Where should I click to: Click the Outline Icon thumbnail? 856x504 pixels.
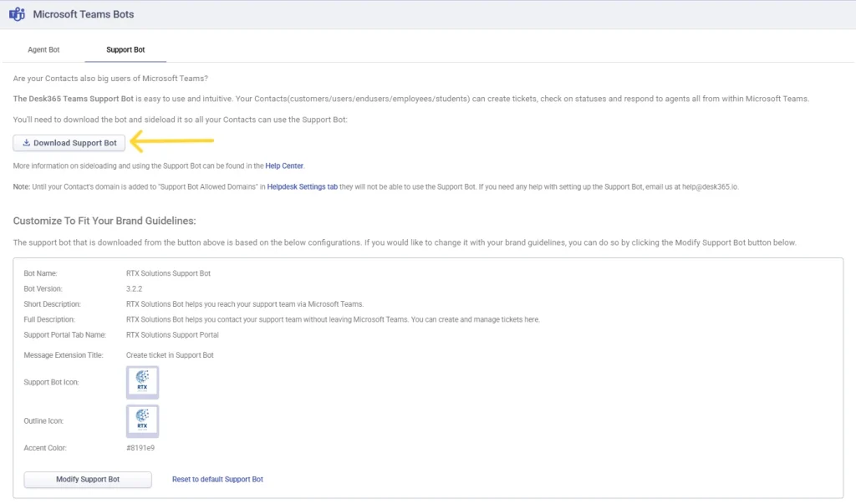[142, 421]
